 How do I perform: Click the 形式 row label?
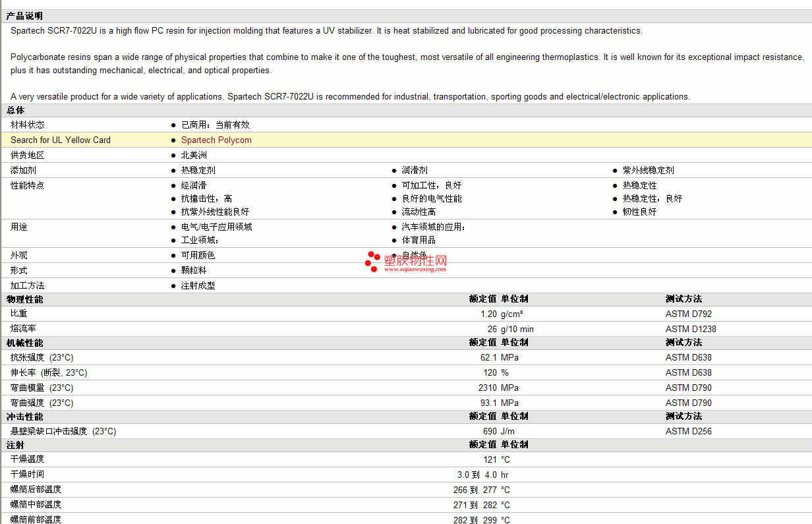pyautogui.click(x=19, y=270)
